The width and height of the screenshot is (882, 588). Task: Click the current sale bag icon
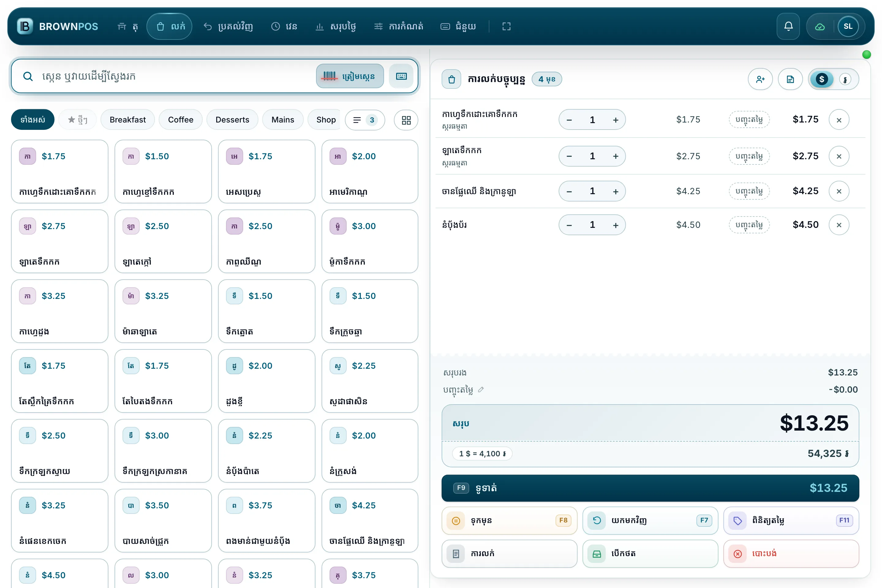click(x=451, y=79)
